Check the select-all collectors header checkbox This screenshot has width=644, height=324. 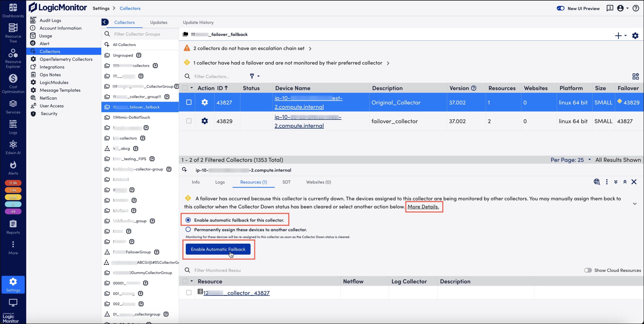185,88
